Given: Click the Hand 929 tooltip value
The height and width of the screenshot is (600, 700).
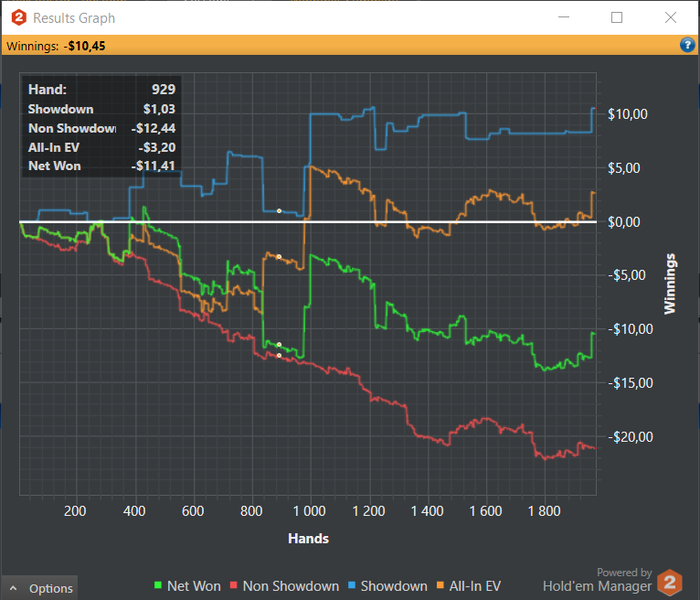Looking at the screenshot, I should (163, 89).
